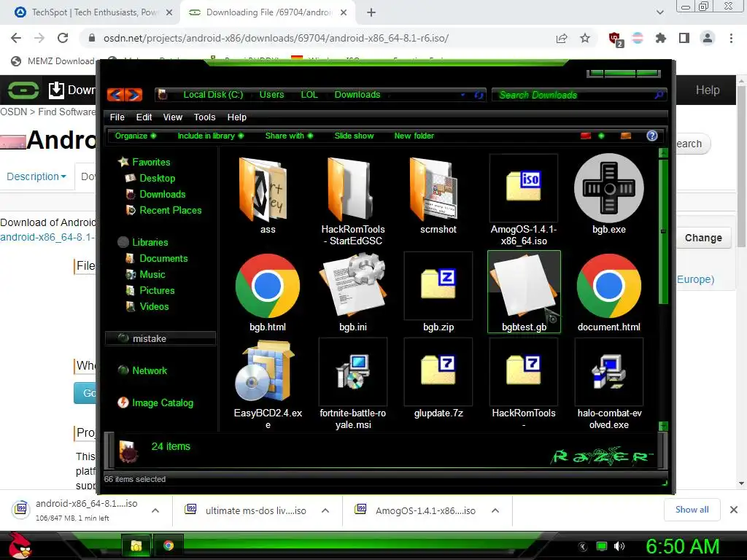Refresh the Downloads folder address bar

tap(479, 95)
